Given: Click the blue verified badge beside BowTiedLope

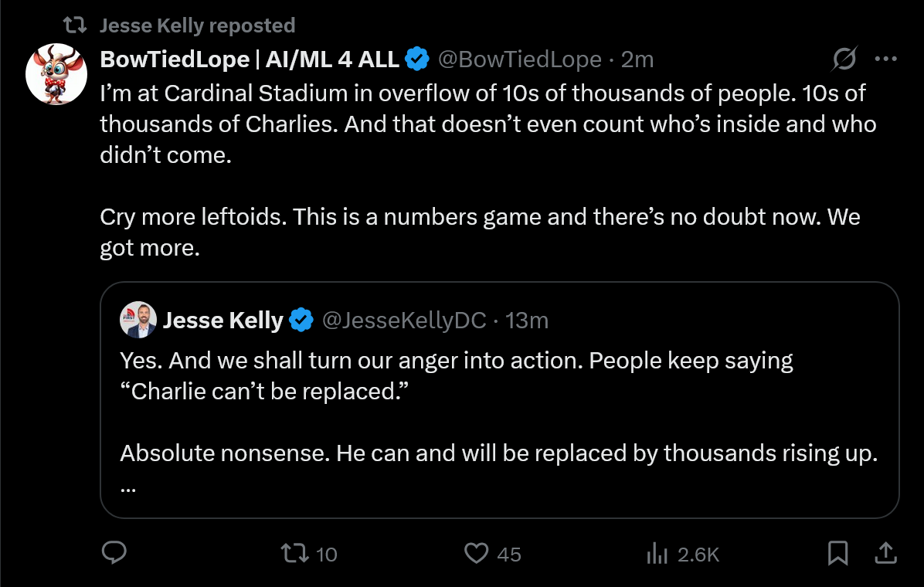Looking at the screenshot, I should point(418,59).
